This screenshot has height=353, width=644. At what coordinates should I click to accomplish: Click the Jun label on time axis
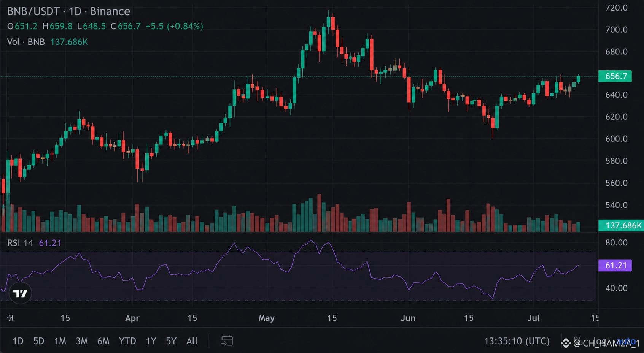point(408,318)
